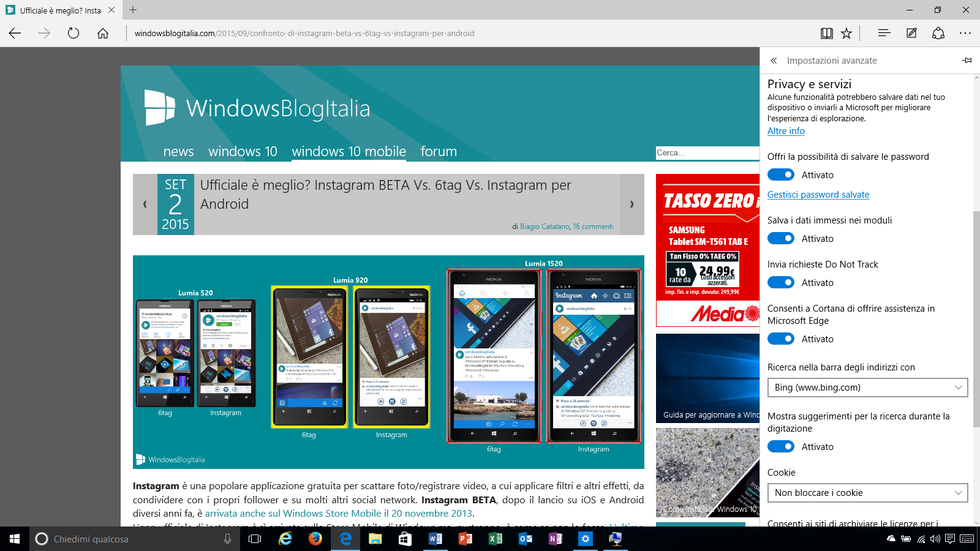
Task: Open the More actions ellipsis menu
Action: pos(965,33)
